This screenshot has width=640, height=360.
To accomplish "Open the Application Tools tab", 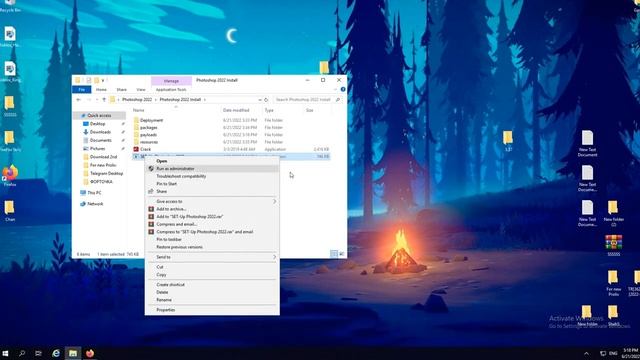I will 171,89.
